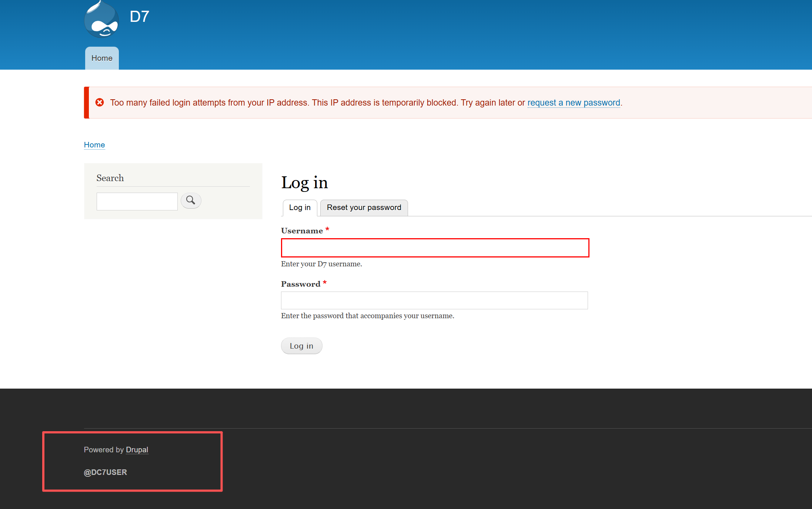Click the Drupal drop logo
The image size is (812, 509).
point(101,19)
